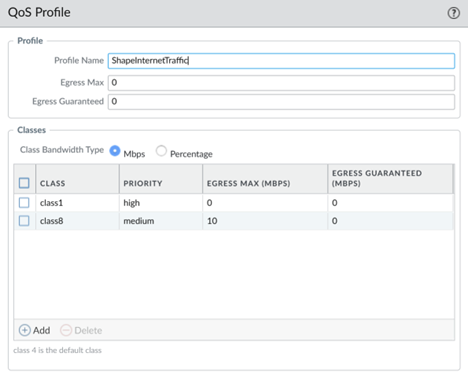This screenshot has width=468, height=375.
Task: Edit class1 egress max value '0'
Action: pos(265,203)
